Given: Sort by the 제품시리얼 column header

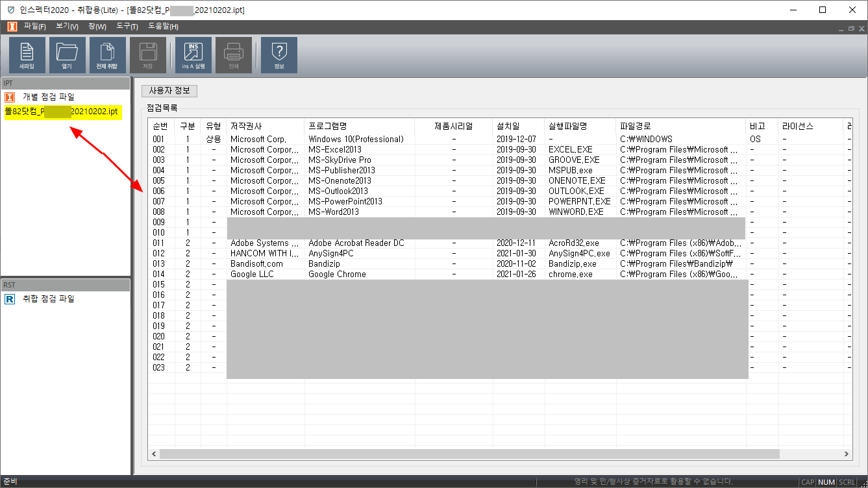Looking at the screenshot, I should pos(454,126).
